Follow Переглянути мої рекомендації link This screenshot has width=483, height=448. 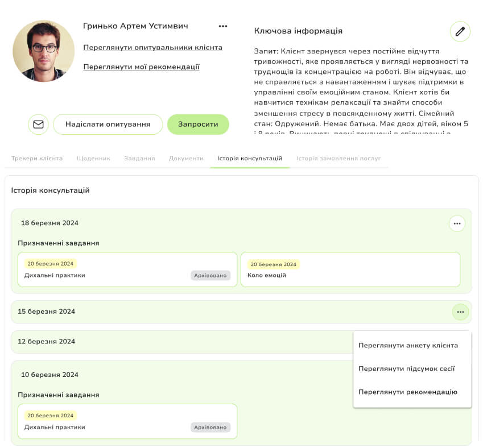pos(141,67)
